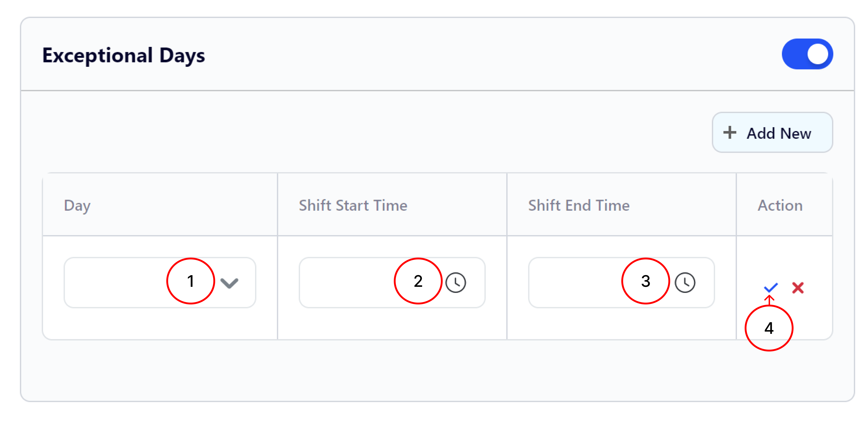Click into the Shift End Time field

coord(621,283)
